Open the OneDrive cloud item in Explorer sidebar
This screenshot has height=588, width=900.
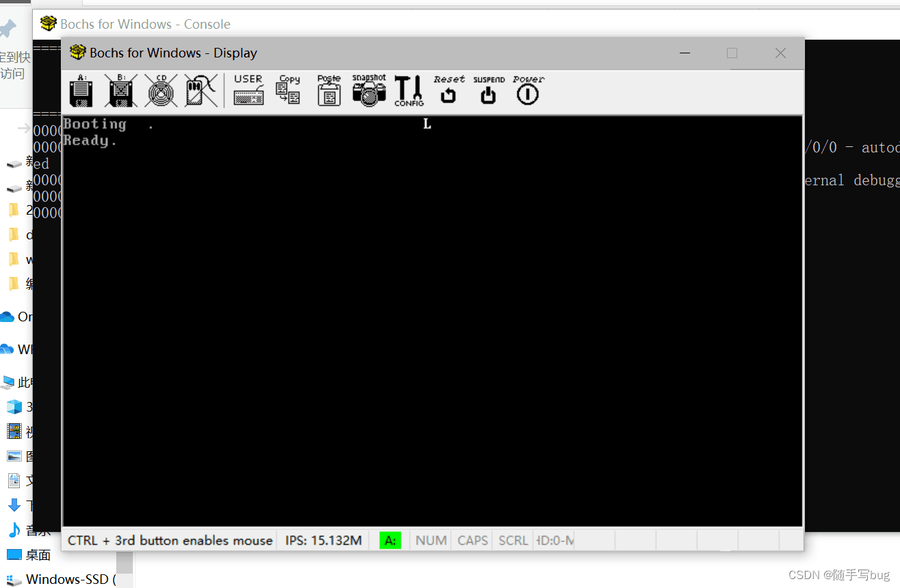(x=7, y=317)
